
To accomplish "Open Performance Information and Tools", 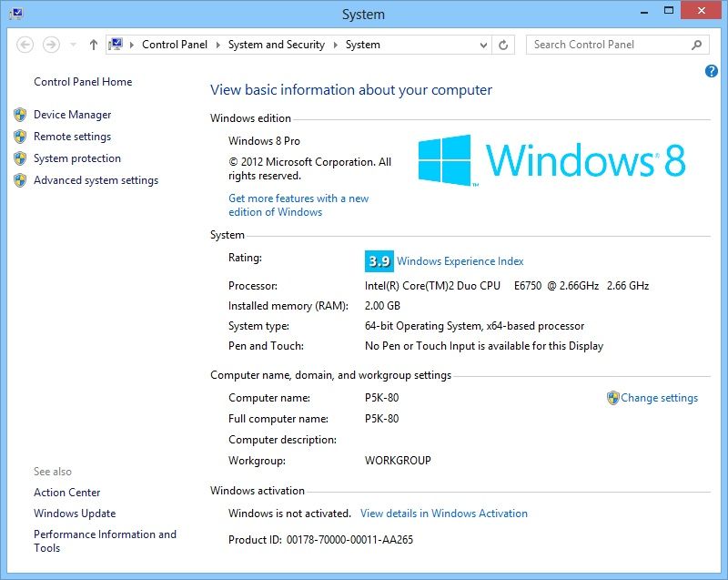I will coord(105,541).
